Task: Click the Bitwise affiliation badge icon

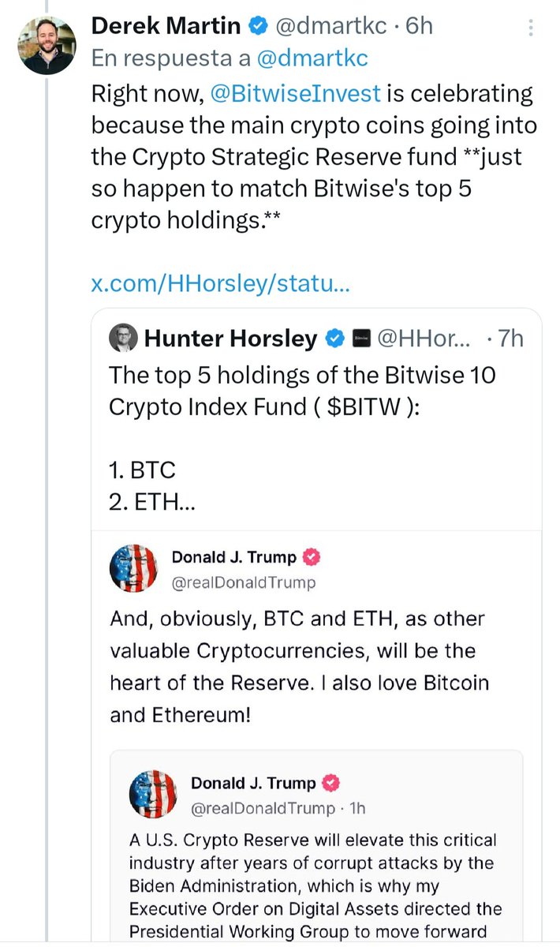Action: tap(361, 339)
